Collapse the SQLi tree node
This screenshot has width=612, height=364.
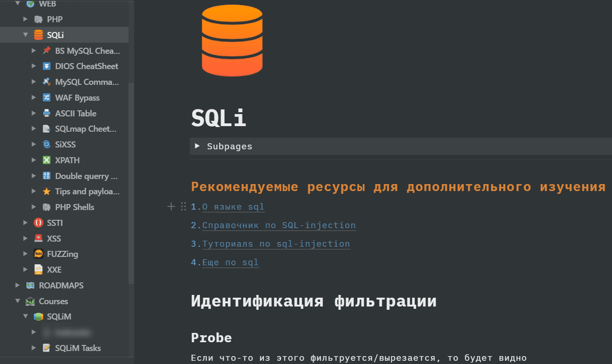tap(26, 35)
